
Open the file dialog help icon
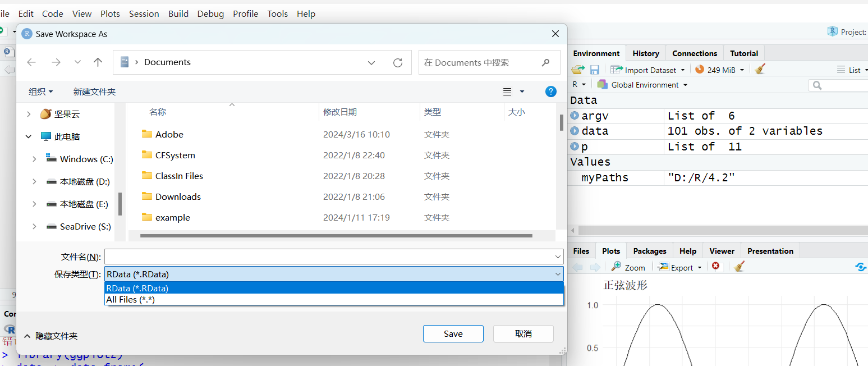(x=551, y=91)
